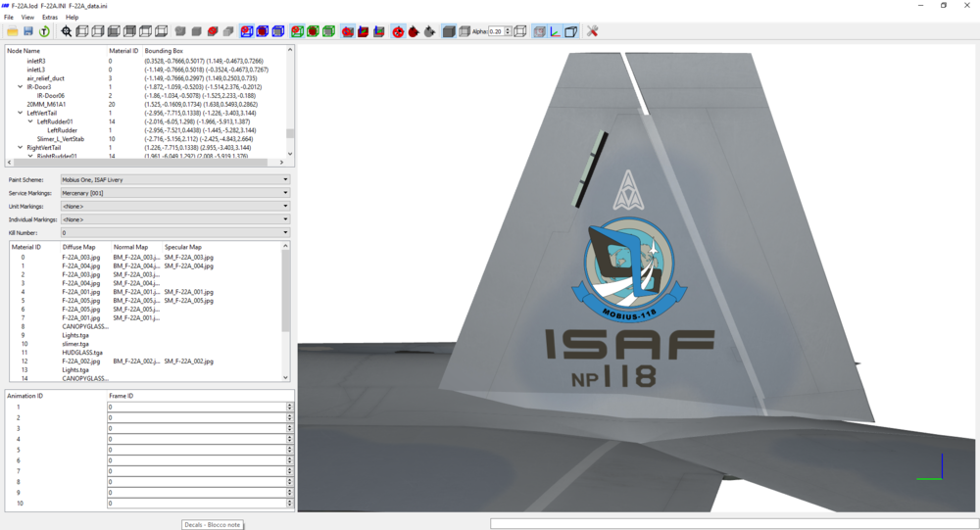This screenshot has width=980, height=530.
Task: Open the Kill Number dropdown
Action: 175,232
